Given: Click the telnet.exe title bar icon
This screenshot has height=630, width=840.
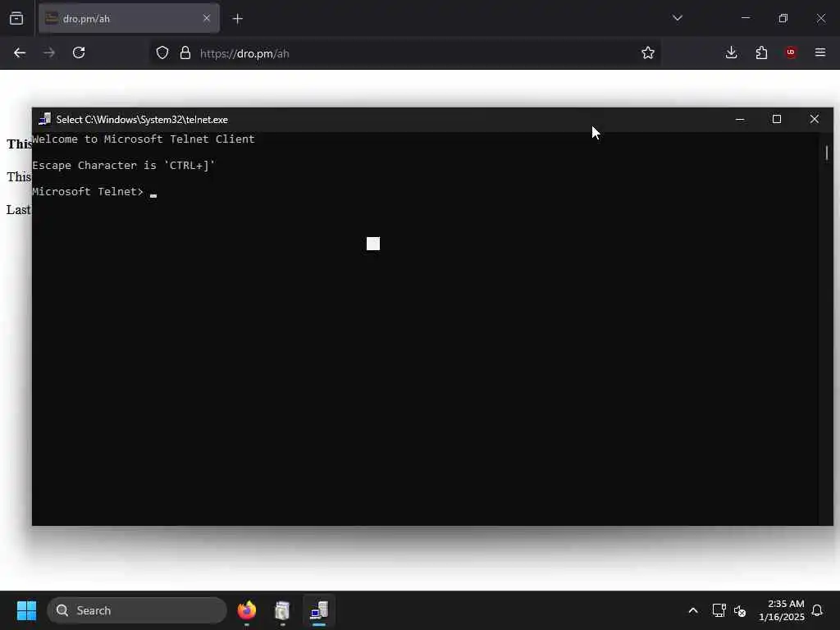Looking at the screenshot, I should coord(45,119).
